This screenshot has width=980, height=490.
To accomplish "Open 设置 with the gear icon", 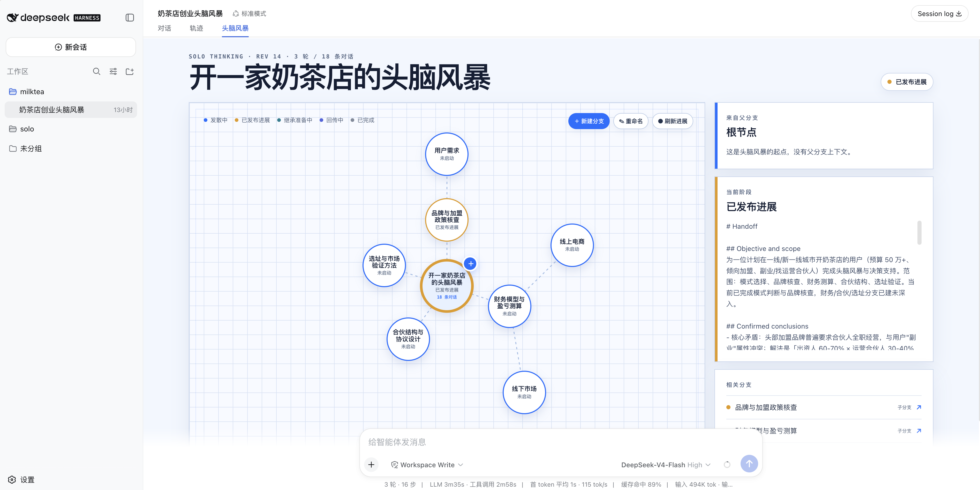I will click(21, 479).
